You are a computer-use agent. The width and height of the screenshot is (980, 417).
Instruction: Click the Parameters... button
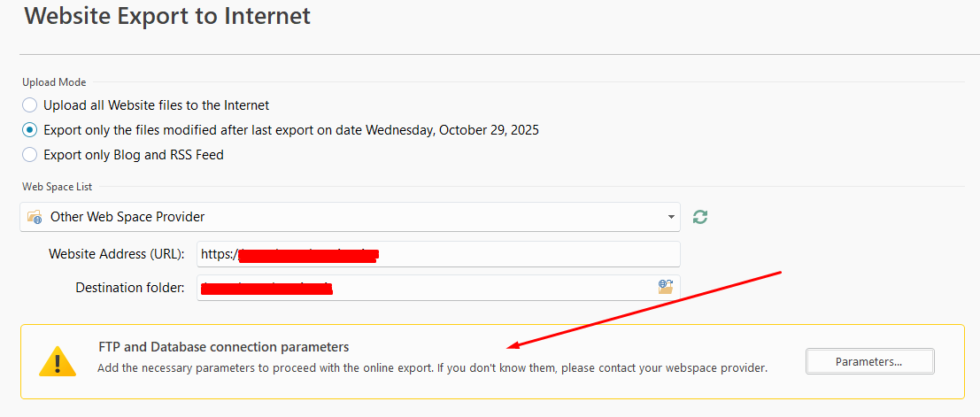869,361
